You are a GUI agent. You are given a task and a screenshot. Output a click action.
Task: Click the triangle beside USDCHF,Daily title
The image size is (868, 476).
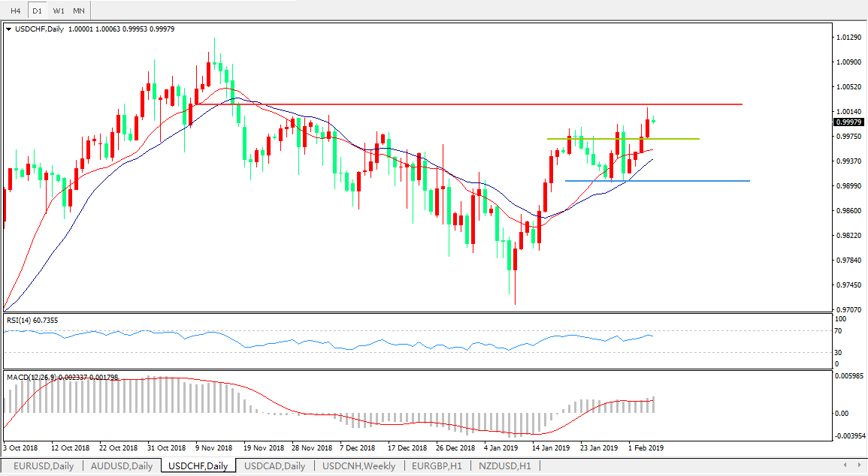(x=9, y=29)
